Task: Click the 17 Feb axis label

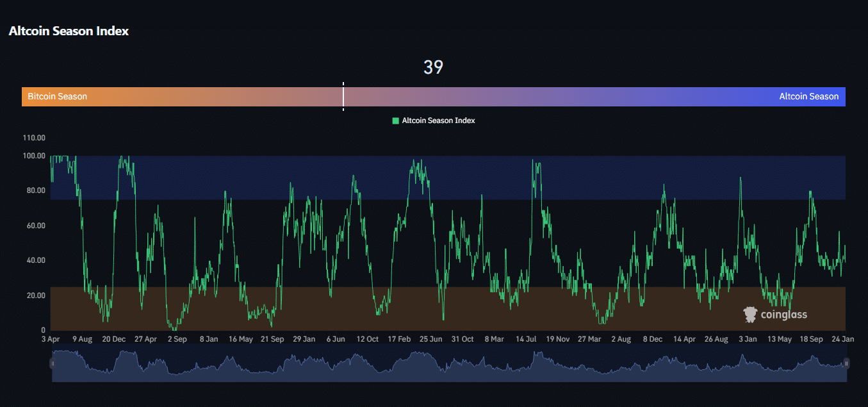Action: pyautogui.click(x=399, y=338)
